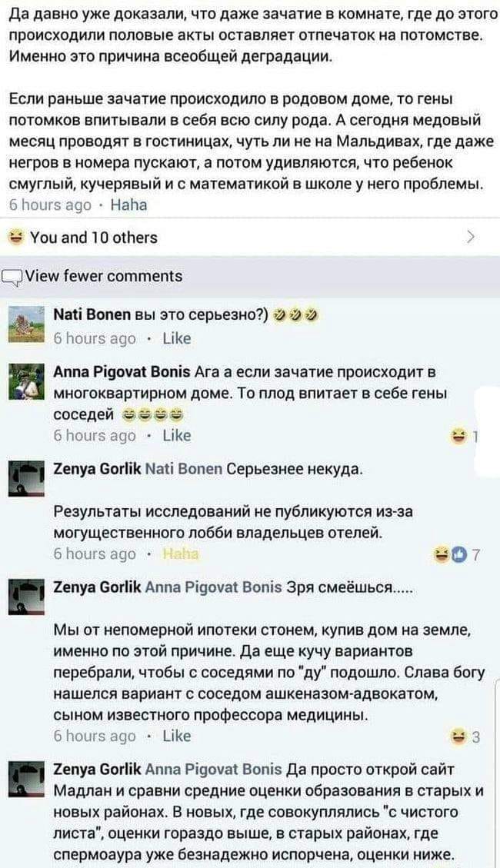This screenshot has width=500, height=868.
Task: Toggle the Haha reaction on the hotel lobby comment
Action: point(181,554)
